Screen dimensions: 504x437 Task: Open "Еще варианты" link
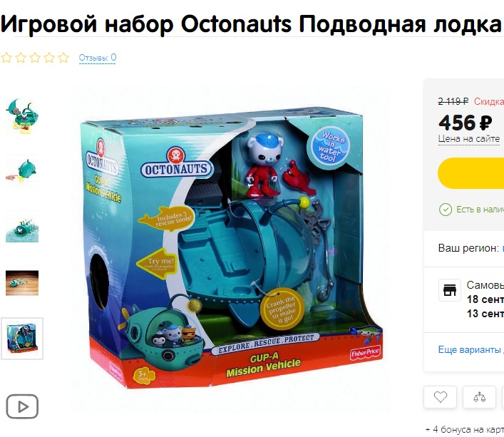pos(471,349)
